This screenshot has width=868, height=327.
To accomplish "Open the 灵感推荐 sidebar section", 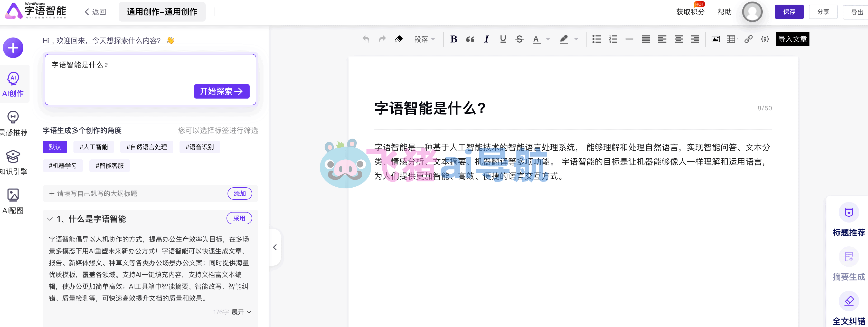I will tap(13, 123).
